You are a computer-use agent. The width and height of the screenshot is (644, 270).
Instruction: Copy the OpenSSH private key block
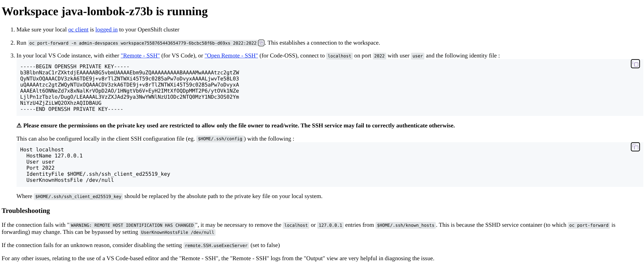point(635,64)
